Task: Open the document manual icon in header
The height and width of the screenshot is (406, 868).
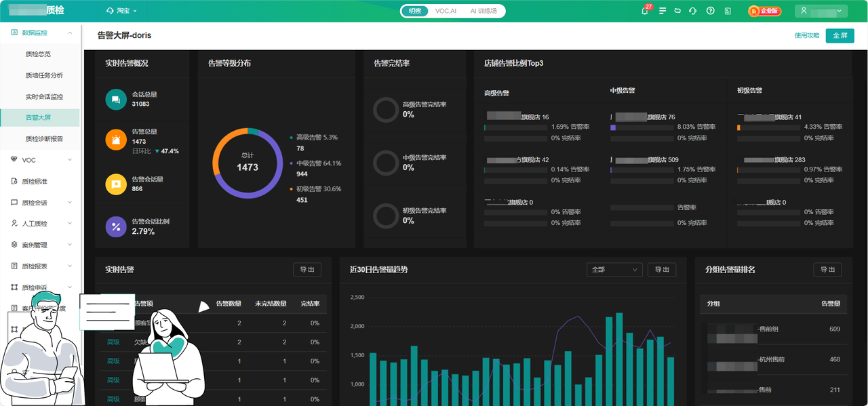Action: pyautogui.click(x=728, y=11)
